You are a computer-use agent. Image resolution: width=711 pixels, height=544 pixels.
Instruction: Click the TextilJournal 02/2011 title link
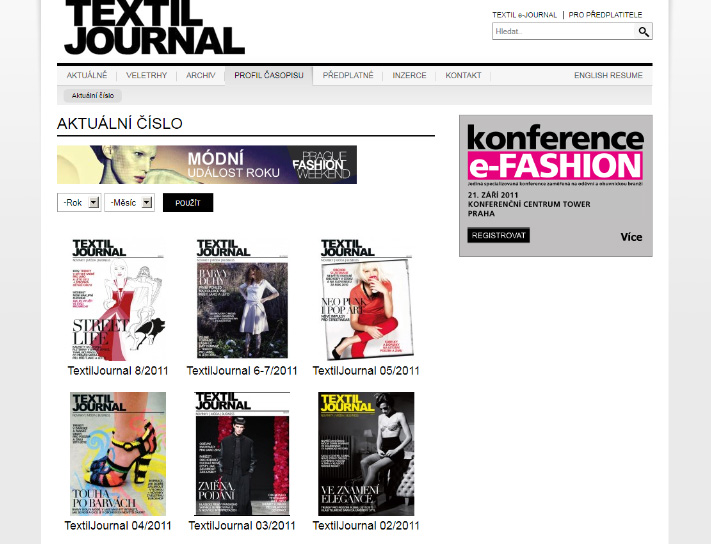point(366,526)
